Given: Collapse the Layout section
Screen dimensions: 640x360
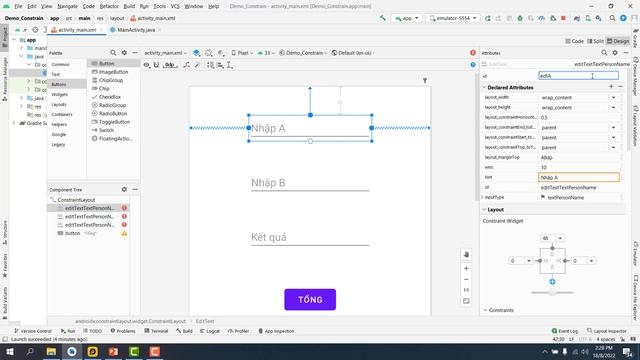Looking at the screenshot, I should point(484,209).
